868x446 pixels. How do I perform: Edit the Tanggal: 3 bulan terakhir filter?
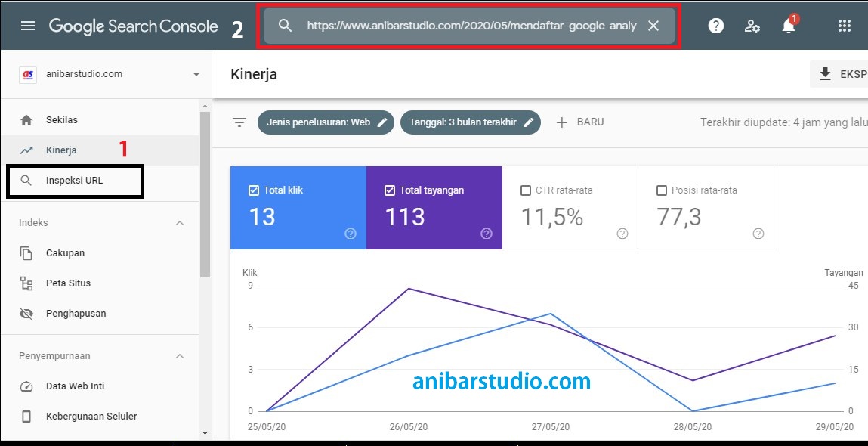(x=471, y=122)
